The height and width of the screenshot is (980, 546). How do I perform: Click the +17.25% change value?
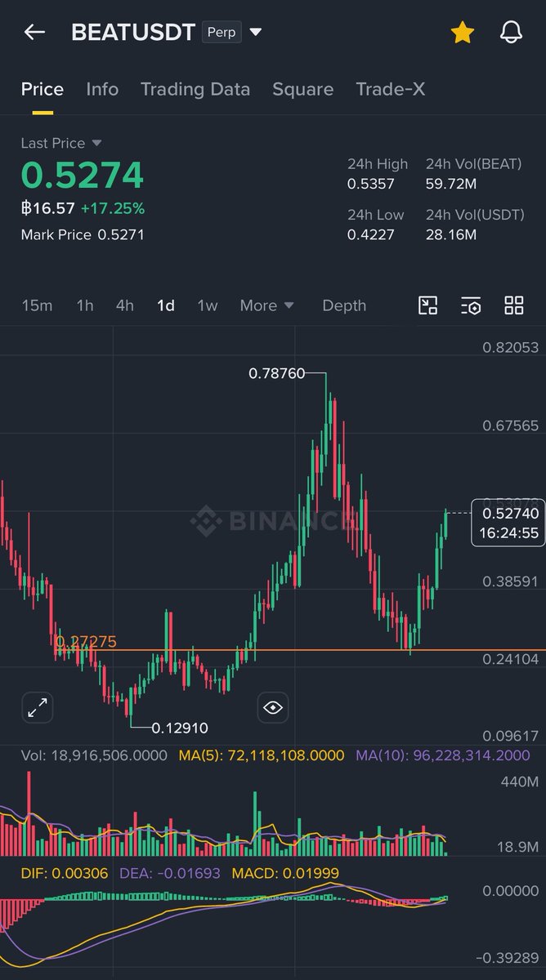coord(113,208)
